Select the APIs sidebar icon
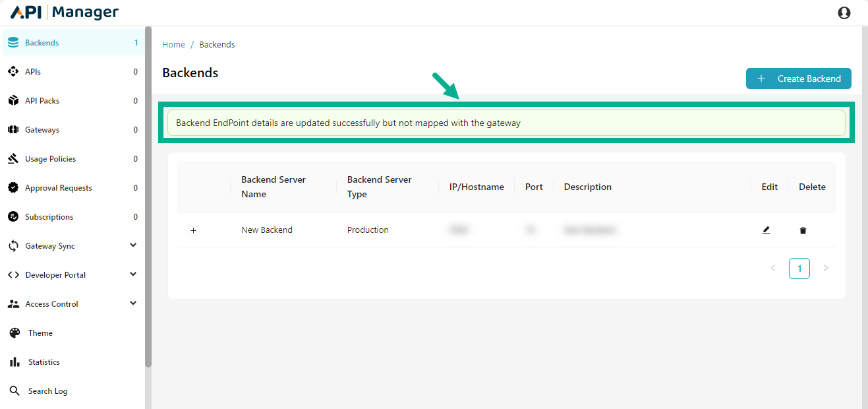The width and height of the screenshot is (868, 409). (x=14, y=71)
